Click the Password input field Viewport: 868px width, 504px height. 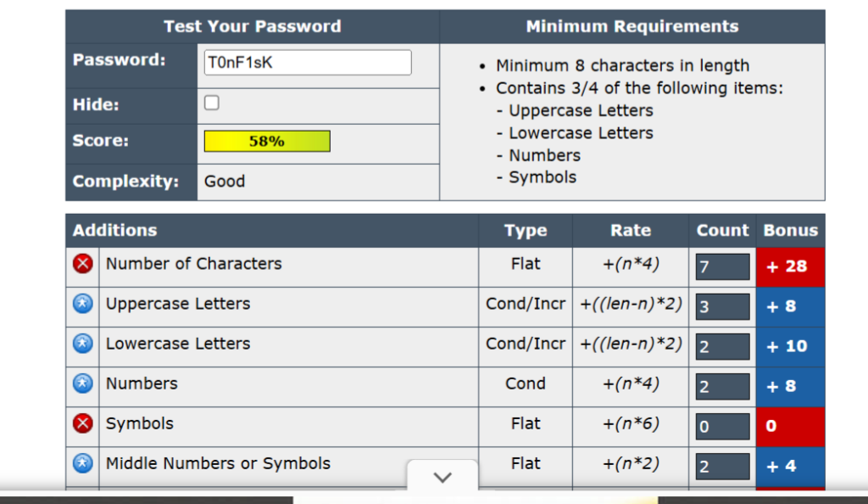pos(308,63)
